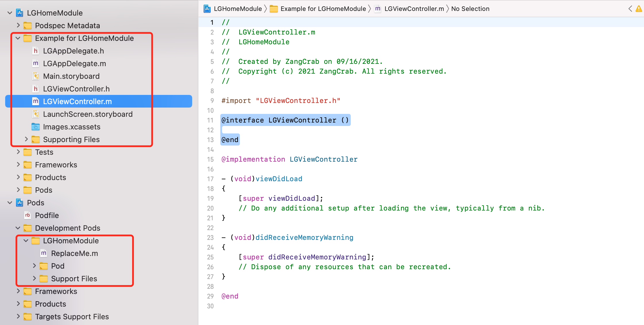Click line number 29 in the gutter
Screen dimensions: 644x325
click(210, 296)
